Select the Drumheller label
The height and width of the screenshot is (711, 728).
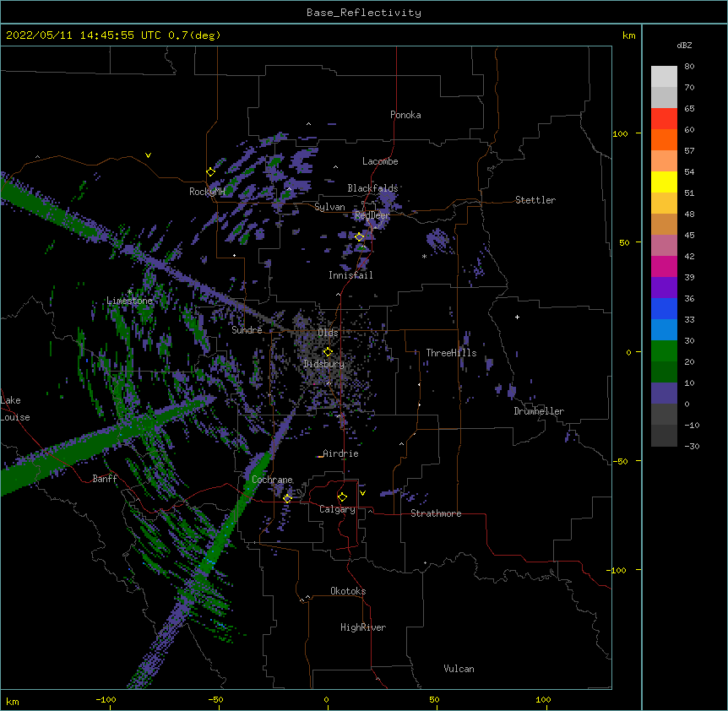pyautogui.click(x=539, y=411)
